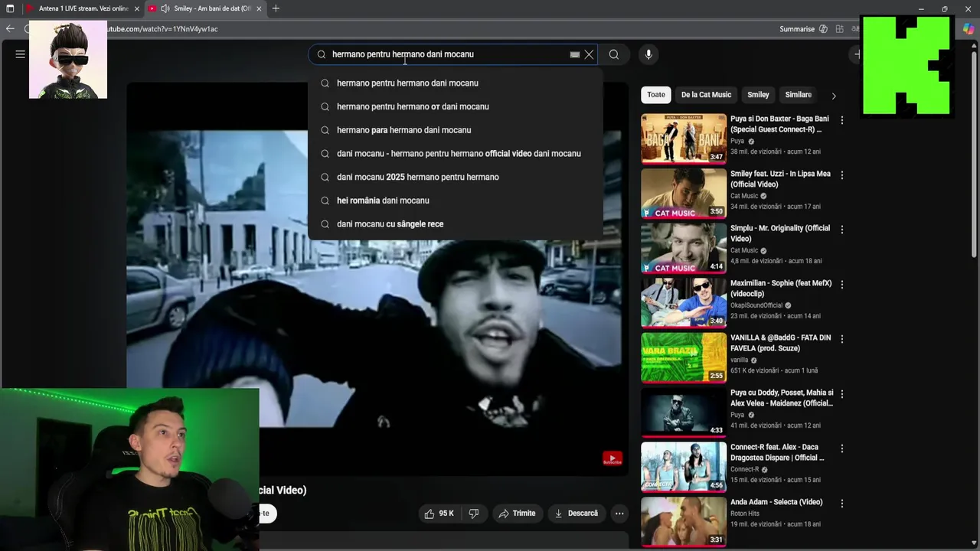The height and width of the screenshot is (551, 980).
Task: Open options for Puya - Baga Bani video
Action: point(842,120)
